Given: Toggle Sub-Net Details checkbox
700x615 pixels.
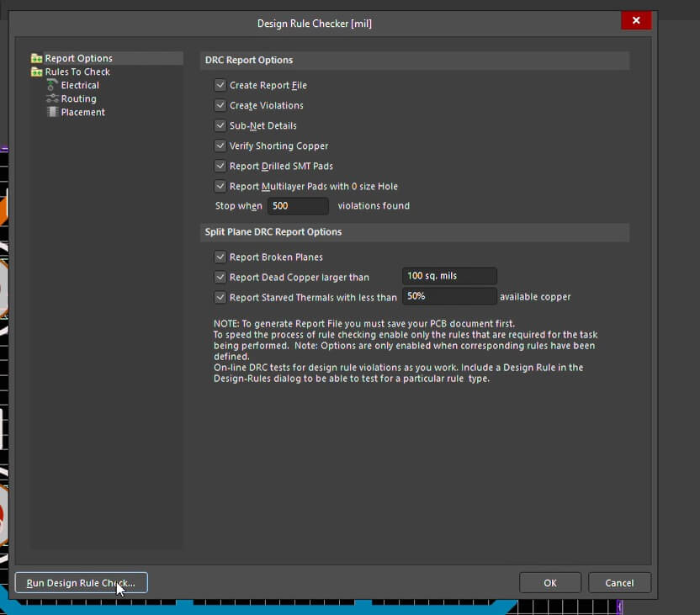Looking at the screenshot, I should [220, 125].
